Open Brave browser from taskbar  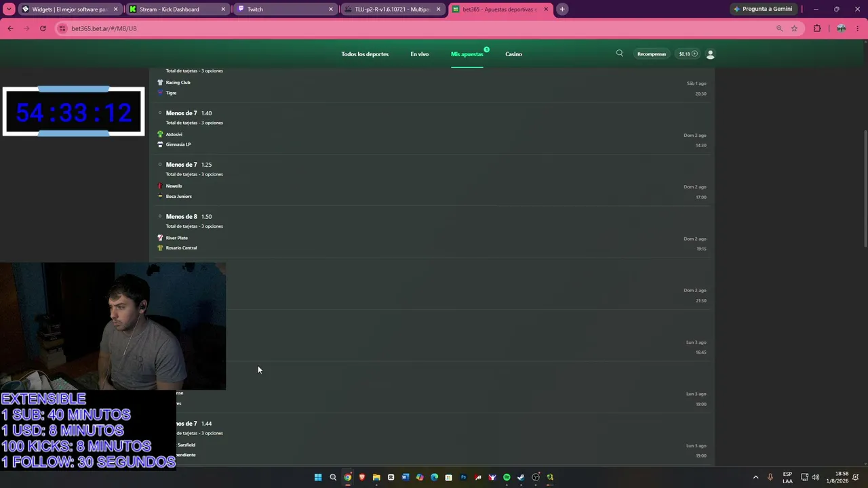point(362,477)
